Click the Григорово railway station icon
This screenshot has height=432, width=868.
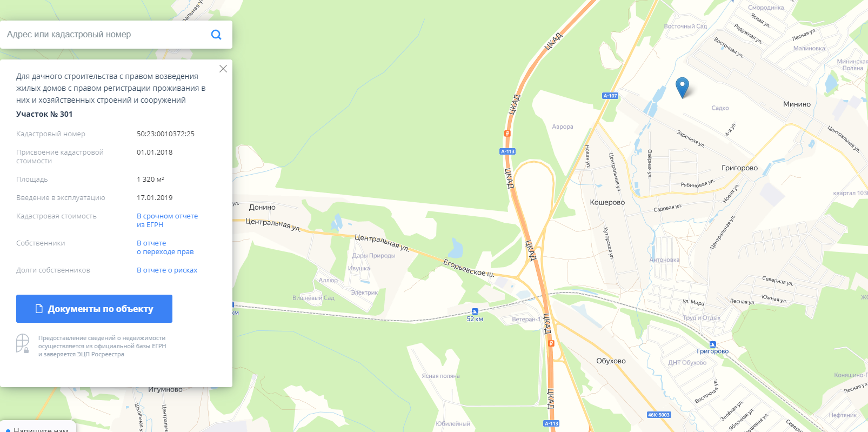click(712, 344)
